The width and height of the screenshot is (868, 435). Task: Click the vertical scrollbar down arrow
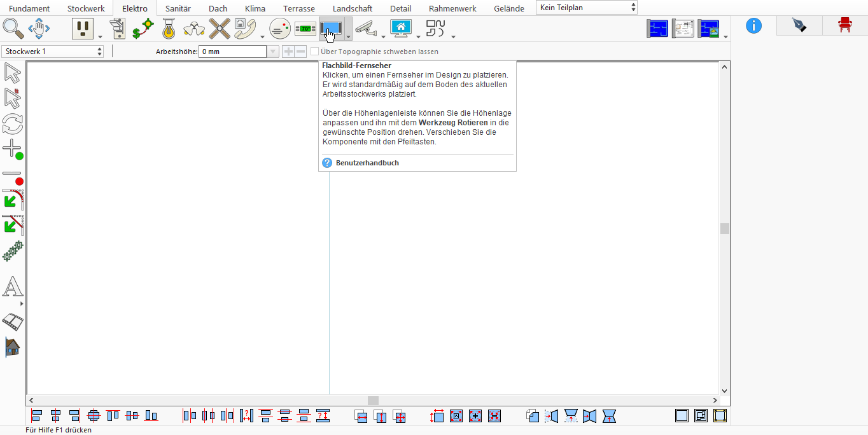pyautogui.click(x=725, y=390)
